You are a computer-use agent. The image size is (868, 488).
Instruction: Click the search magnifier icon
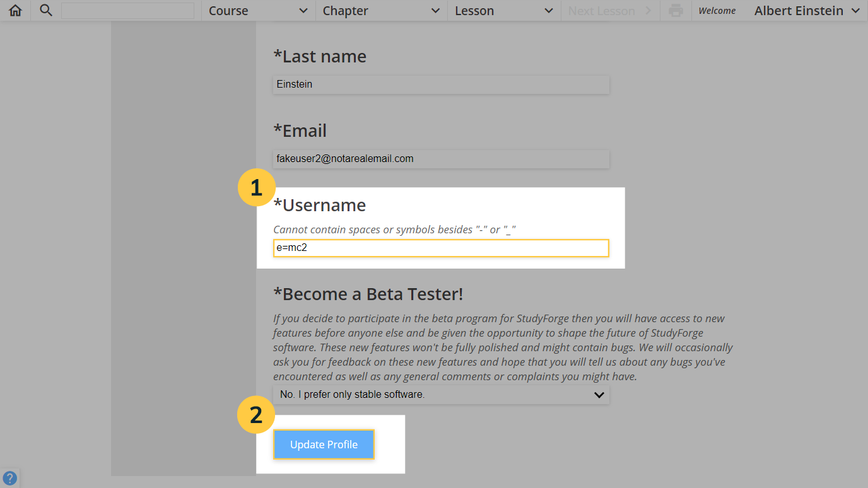click(44, 10)
